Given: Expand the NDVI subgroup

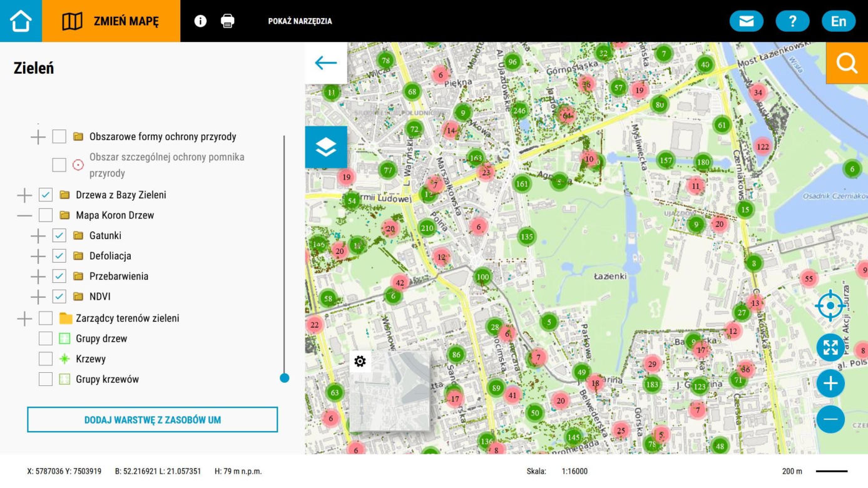Looking at the screenshot, I should (38, 297).
